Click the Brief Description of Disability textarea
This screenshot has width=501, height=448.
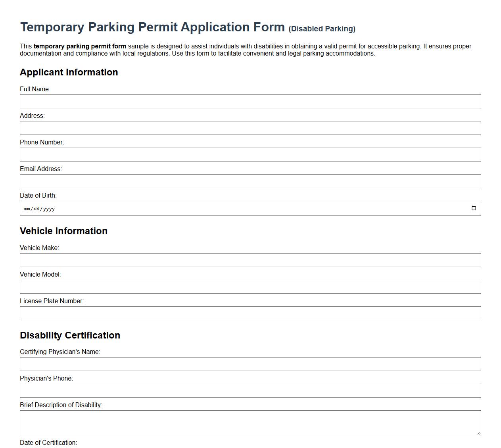[250, 422]
